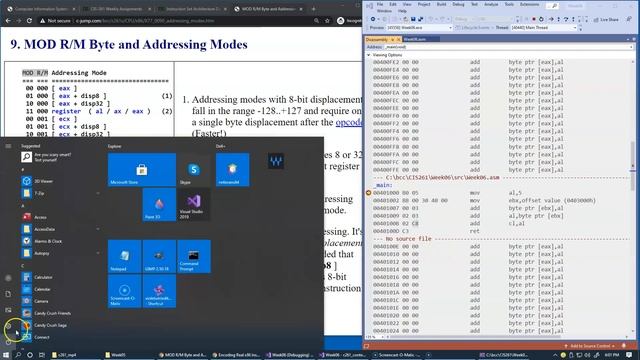Launch Candy Crush Friends
Image resolution: width=640 pixels, height=360 pixels.
click(x=59, y=313)
